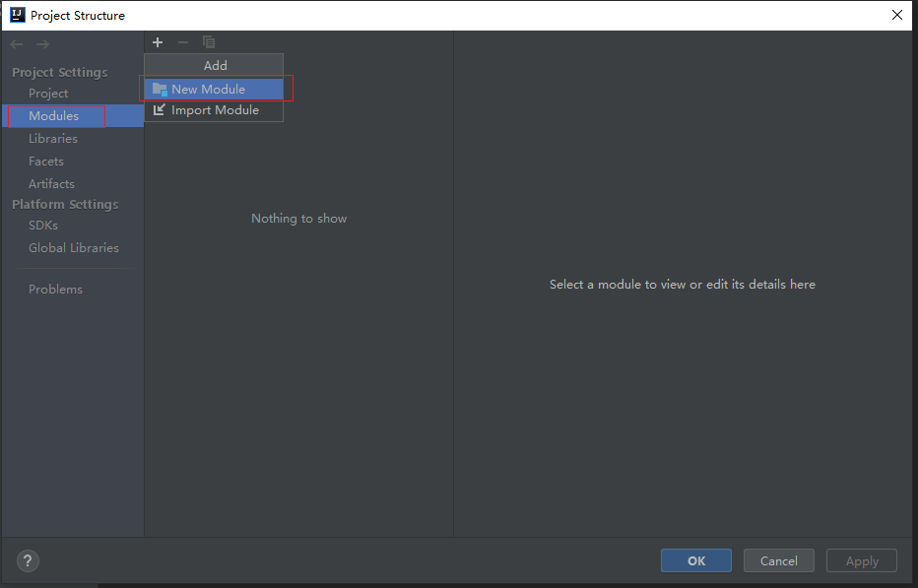Click the back navigation arrow

pos(17,44)
